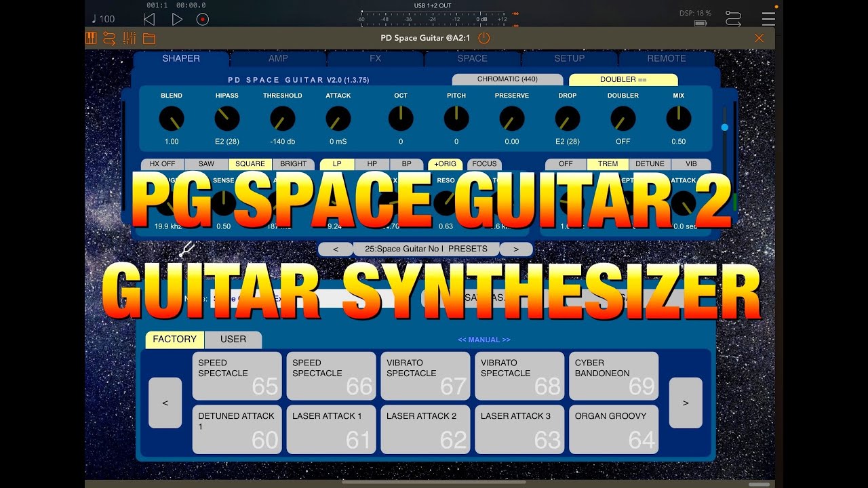Click the HIPASS knob
Viewport: 868px width, 488px height.
point(227,119)
